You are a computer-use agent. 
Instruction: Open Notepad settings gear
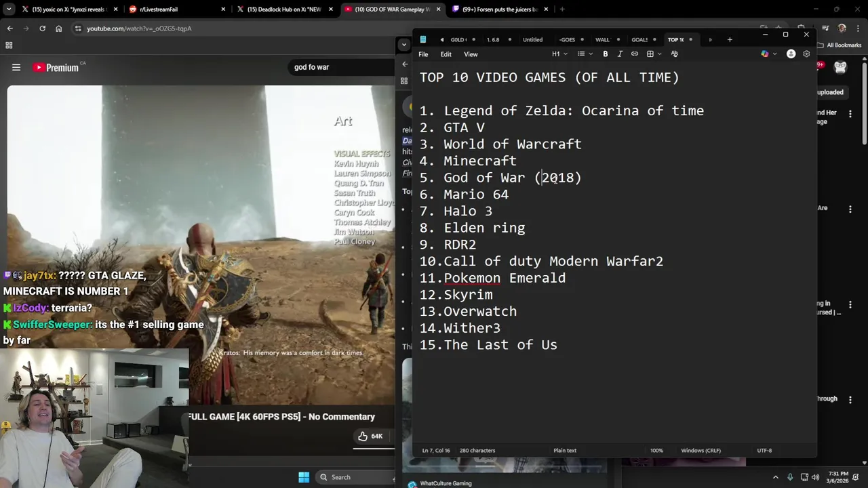point(806,54)
